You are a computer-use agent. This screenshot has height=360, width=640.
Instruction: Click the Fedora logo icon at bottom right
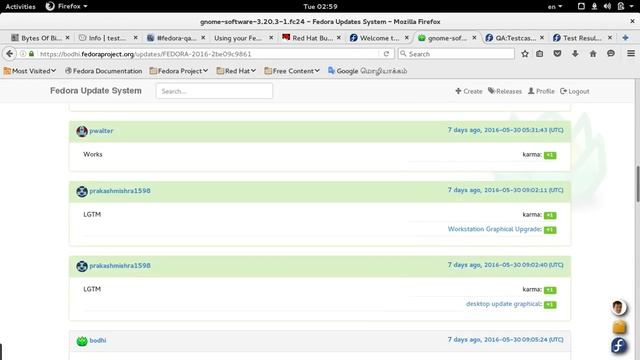point(619,345)
